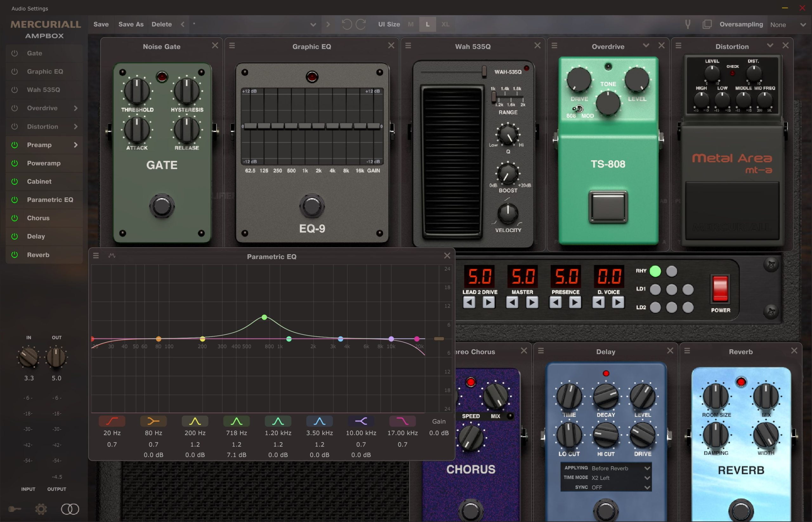812x522 pixels.
Task: Toggle the Graphic EQ power button in sidebar
Action: pos(14,72)
